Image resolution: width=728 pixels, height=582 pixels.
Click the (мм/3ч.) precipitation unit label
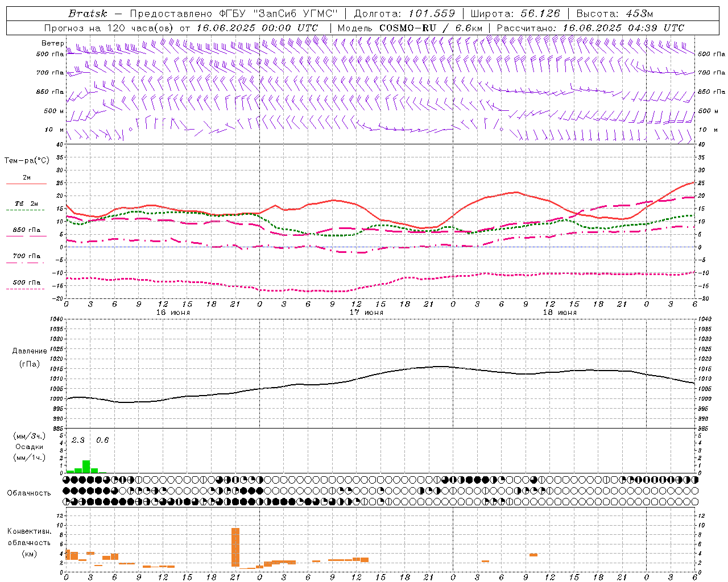(30, 436)
